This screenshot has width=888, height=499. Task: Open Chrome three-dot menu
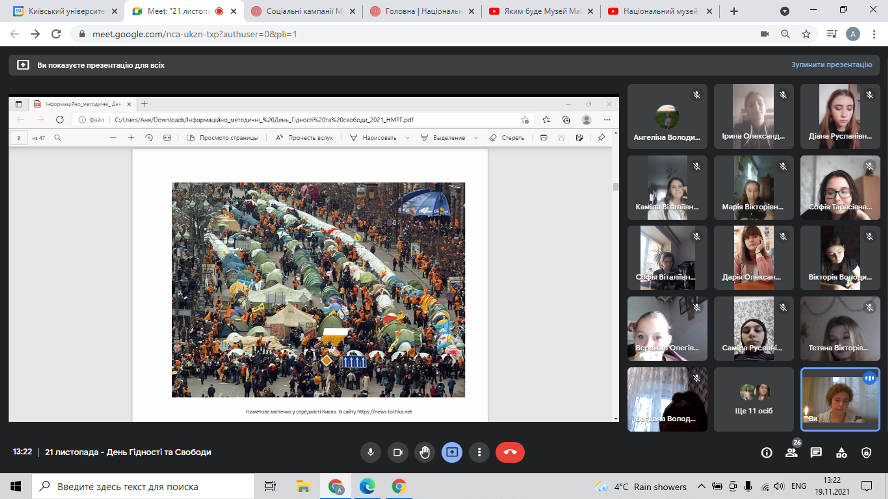click(873, 33)
